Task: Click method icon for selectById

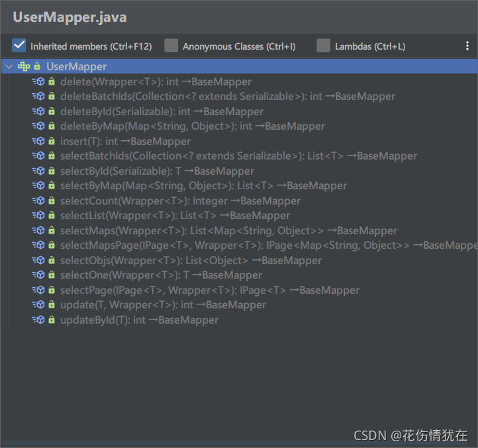Action: point(38,171)
